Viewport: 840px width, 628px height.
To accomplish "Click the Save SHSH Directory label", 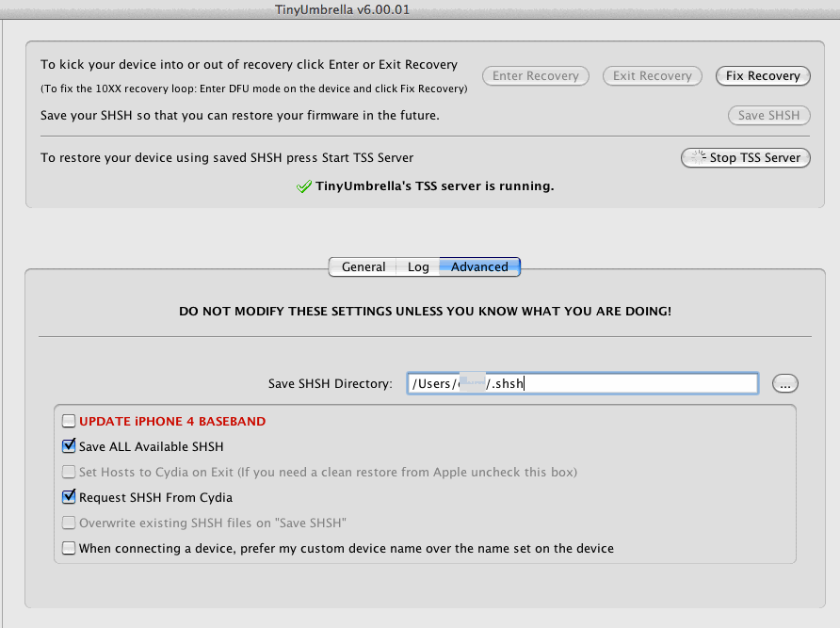I will pyautogui.click(x=330, y=383).
